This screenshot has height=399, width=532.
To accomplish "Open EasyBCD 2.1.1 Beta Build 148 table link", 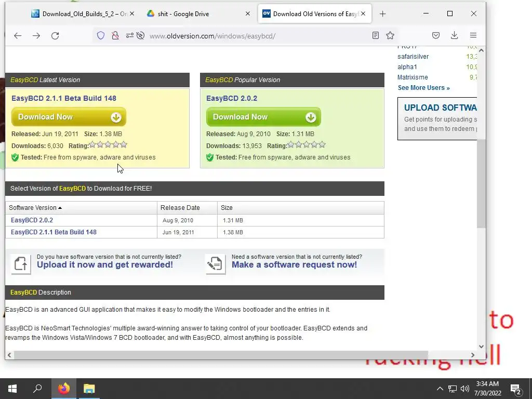I will coord(54,232).
